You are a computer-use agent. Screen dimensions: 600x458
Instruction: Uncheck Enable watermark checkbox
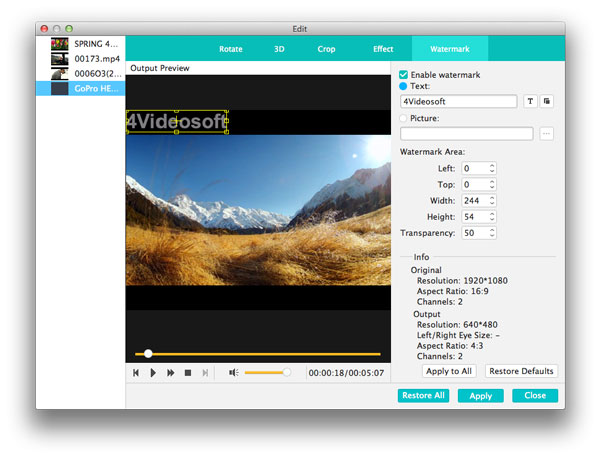click(x=403, y=75)
